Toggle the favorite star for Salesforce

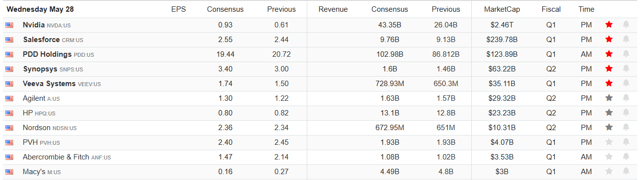pyautogui.click(x=609, y=39)
